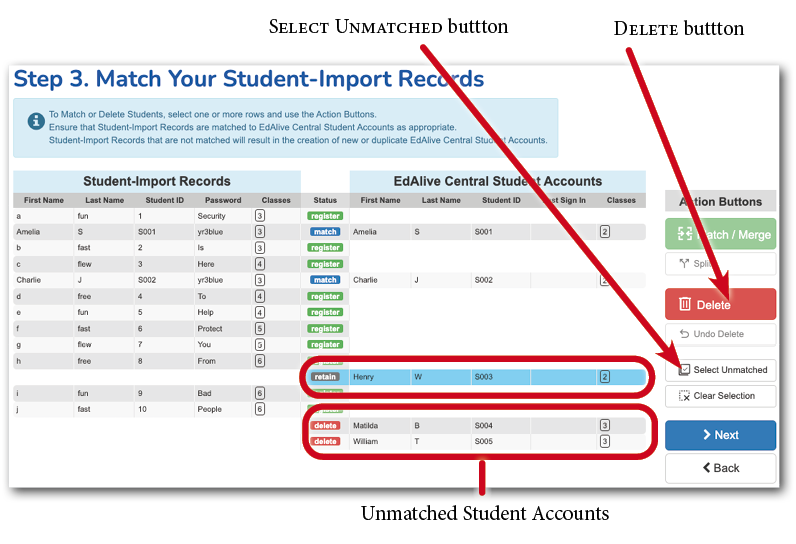The image size is (796, 544).
Task: Click the password cell 'People'
Action: pos(209,409)
